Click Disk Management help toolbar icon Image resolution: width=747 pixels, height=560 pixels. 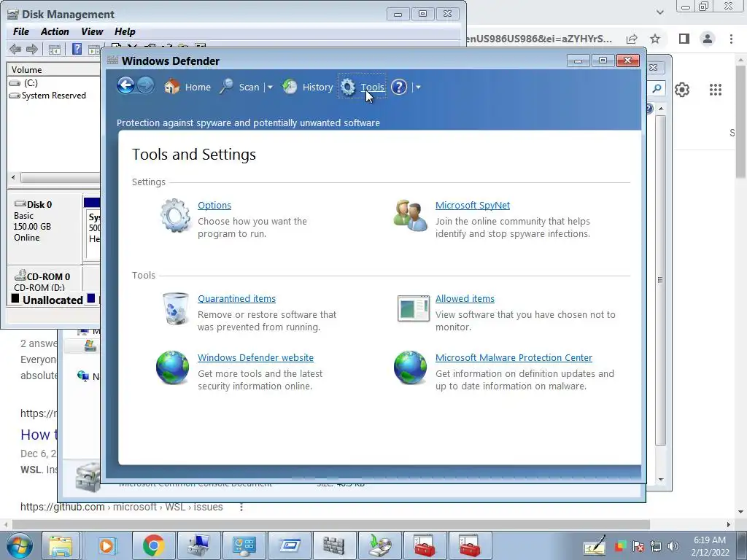pos(77,49)
